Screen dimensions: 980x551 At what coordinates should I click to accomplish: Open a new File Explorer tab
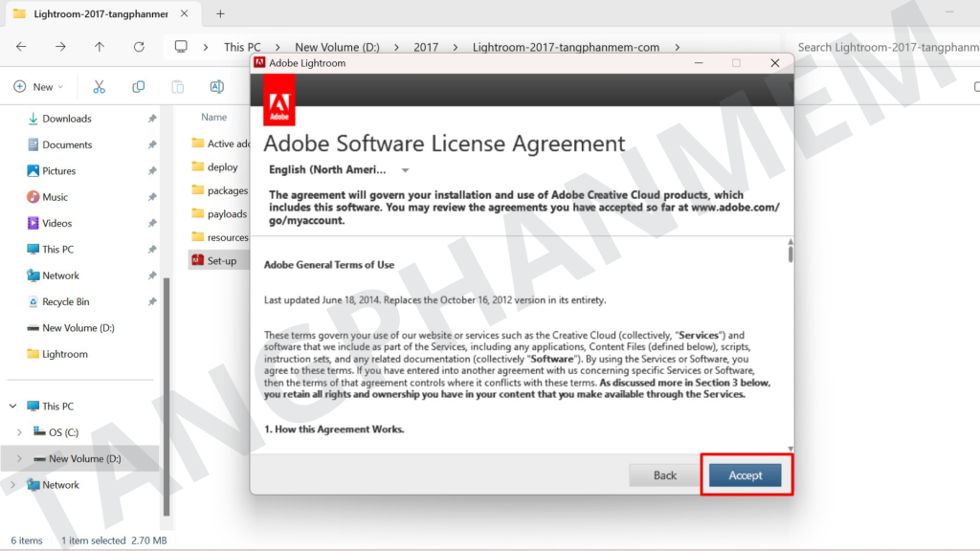pyautogui.click(x=220, y=14)
